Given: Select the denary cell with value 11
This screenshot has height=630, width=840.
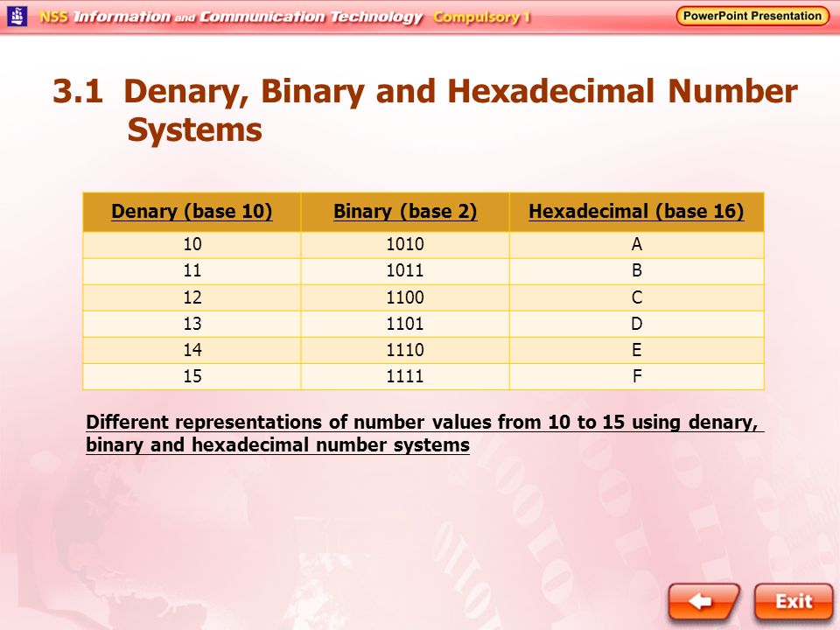Looking at the screenshot, I should [x=192, y=271].
